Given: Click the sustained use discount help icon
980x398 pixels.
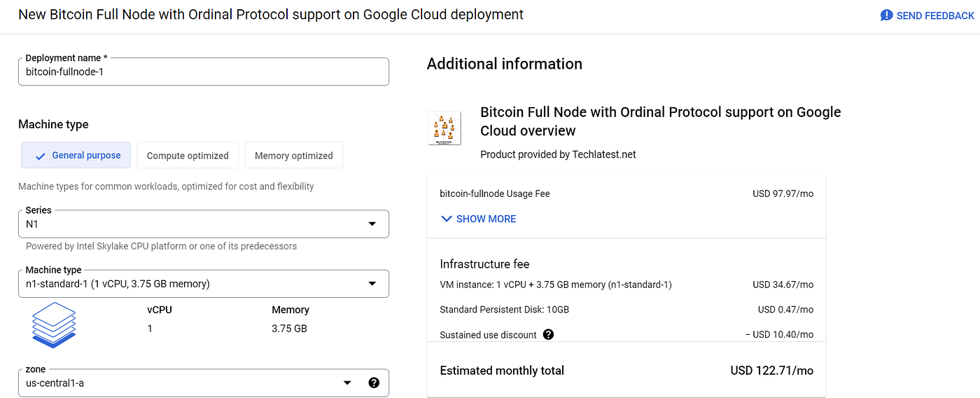Looking at the screenshot, I should 548,334.
